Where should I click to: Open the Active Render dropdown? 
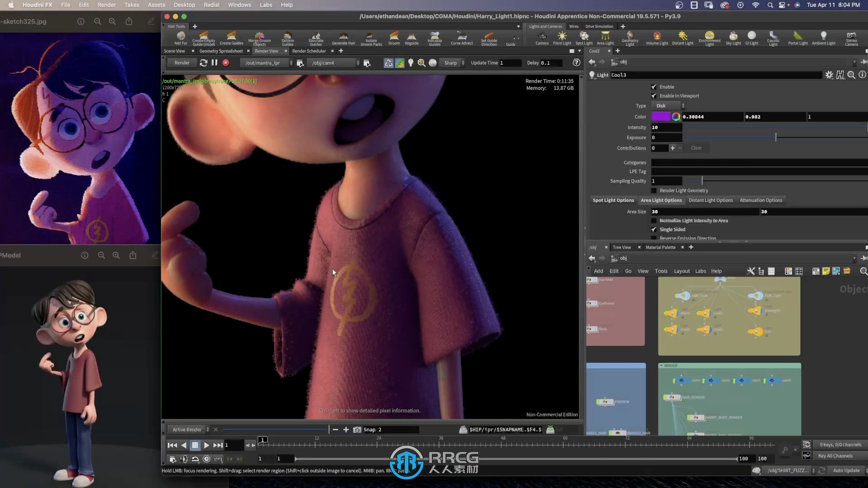pyautogui.click(x=189, y=430)
